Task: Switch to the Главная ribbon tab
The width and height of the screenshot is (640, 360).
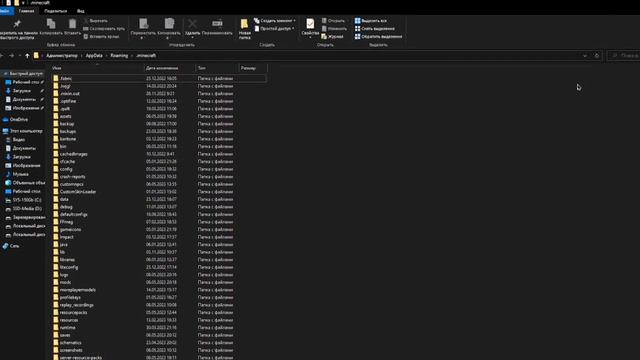Action: tap(26, 11)
